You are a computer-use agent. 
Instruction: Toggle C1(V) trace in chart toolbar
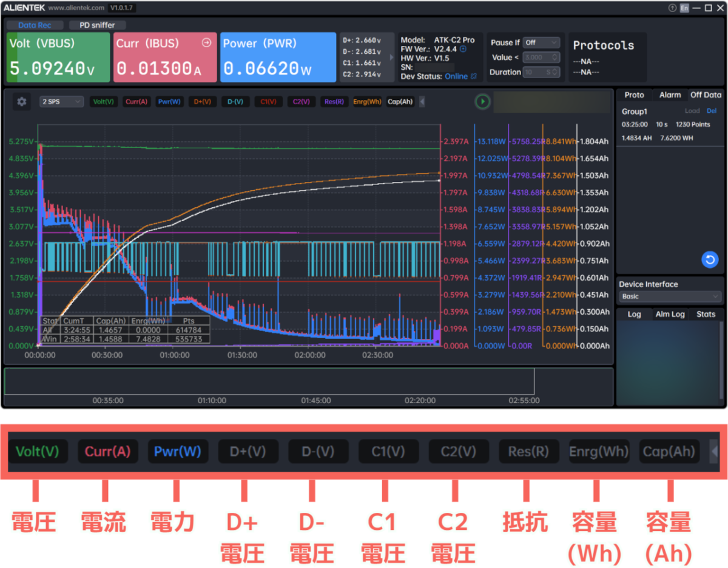[268, 102]
